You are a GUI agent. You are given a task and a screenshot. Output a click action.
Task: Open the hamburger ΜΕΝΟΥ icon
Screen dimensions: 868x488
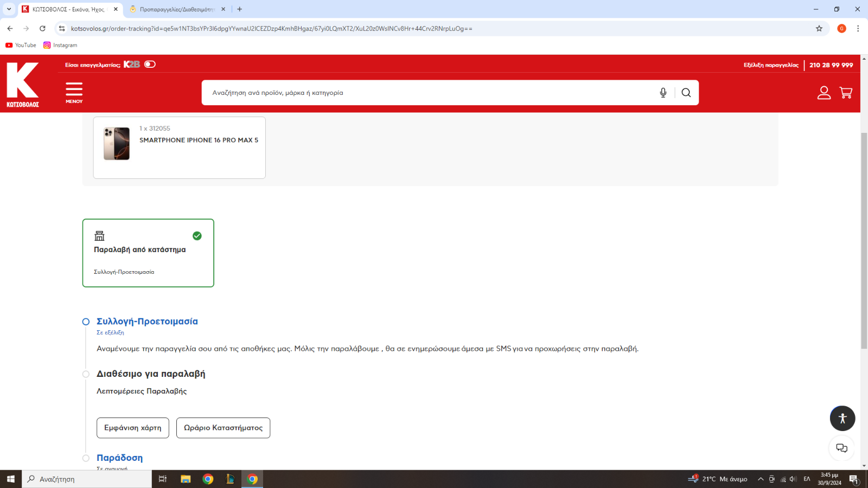pyautogui.click(x=74, y=92)
